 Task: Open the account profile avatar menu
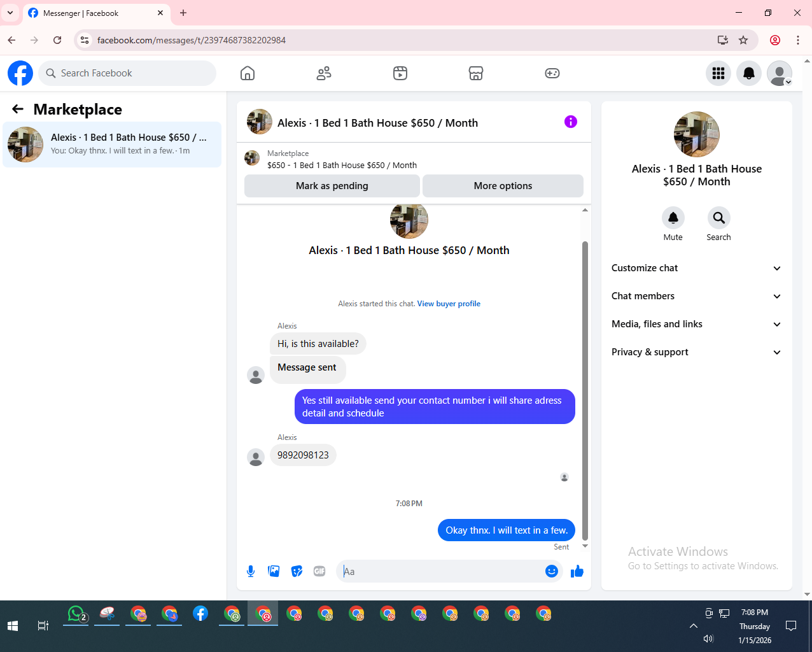click(x=780, y=73)
